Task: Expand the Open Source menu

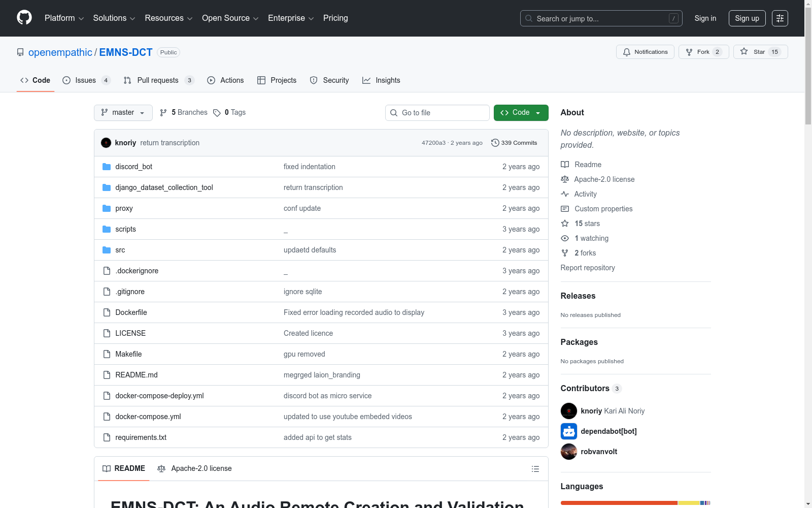Action: click(x=230, y=18)
